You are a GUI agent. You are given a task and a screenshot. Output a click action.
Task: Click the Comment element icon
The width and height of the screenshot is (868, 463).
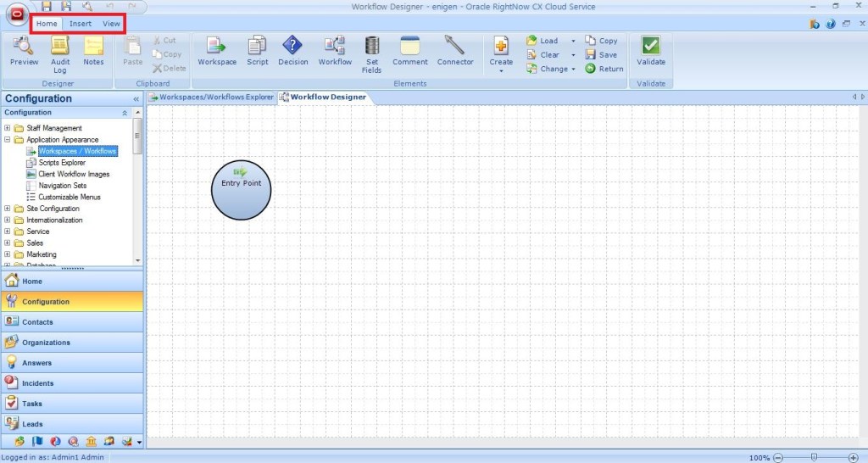[x=410, y=46]
